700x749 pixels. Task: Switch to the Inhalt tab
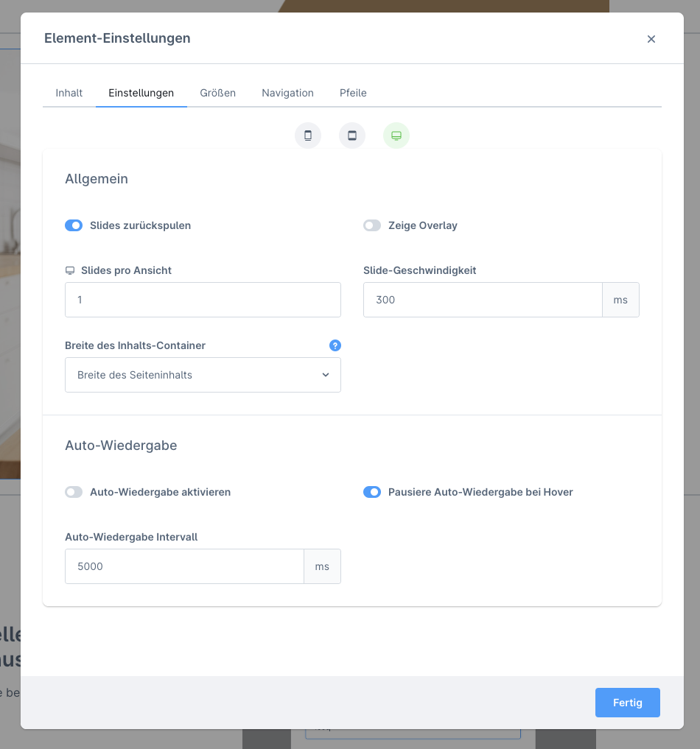coord(69,93)
